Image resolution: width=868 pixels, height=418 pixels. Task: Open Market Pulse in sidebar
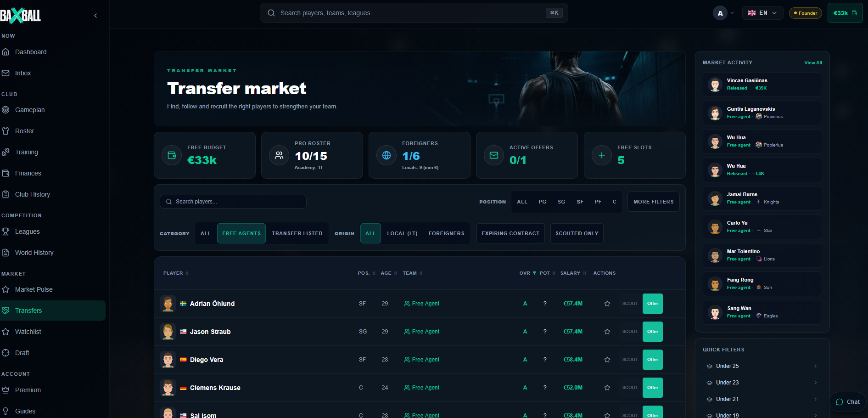tap(53, 289)
